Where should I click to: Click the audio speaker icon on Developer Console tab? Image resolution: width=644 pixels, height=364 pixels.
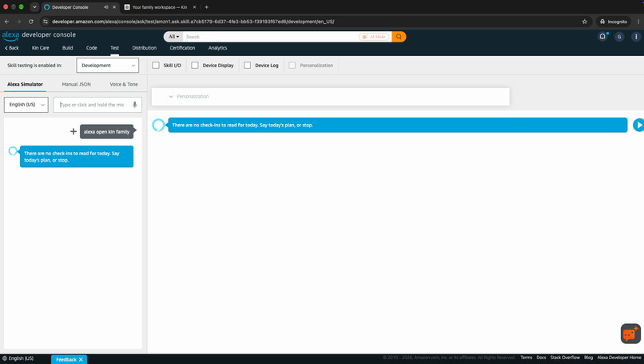tap(106, 7)
